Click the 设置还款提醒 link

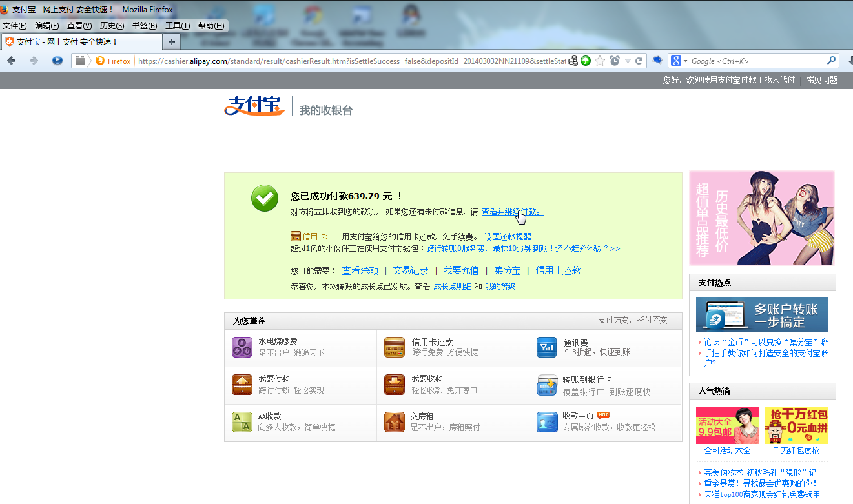(508, 237)
